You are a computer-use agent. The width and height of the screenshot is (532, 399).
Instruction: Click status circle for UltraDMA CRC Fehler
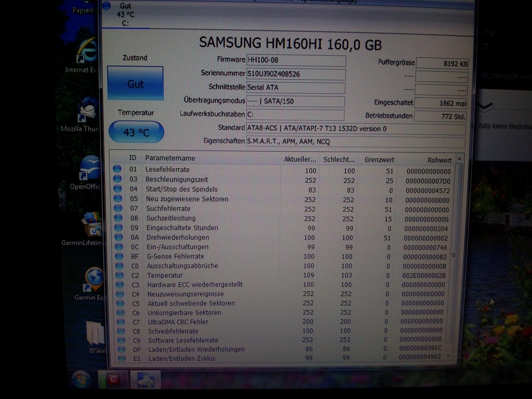[x=121, y=322]
